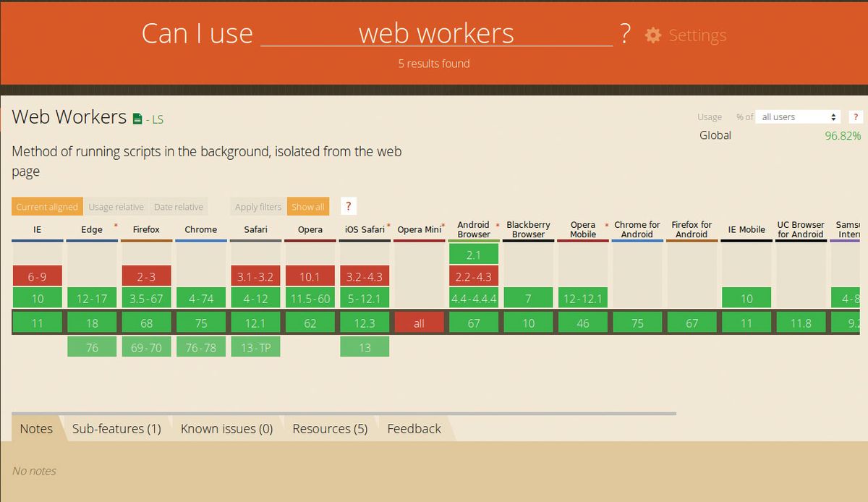Switch to the Sub-features (1) tab
The image size is (868, 502).
116,428
